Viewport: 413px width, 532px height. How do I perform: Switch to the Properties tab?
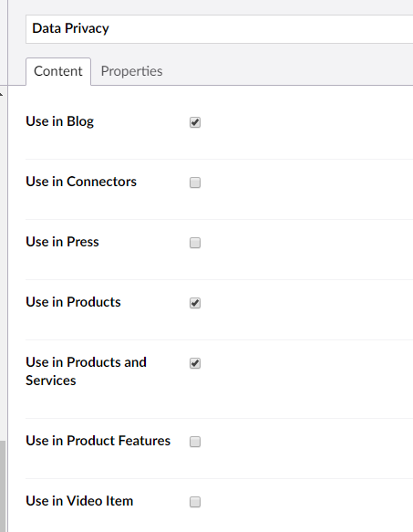coord(131,71)
